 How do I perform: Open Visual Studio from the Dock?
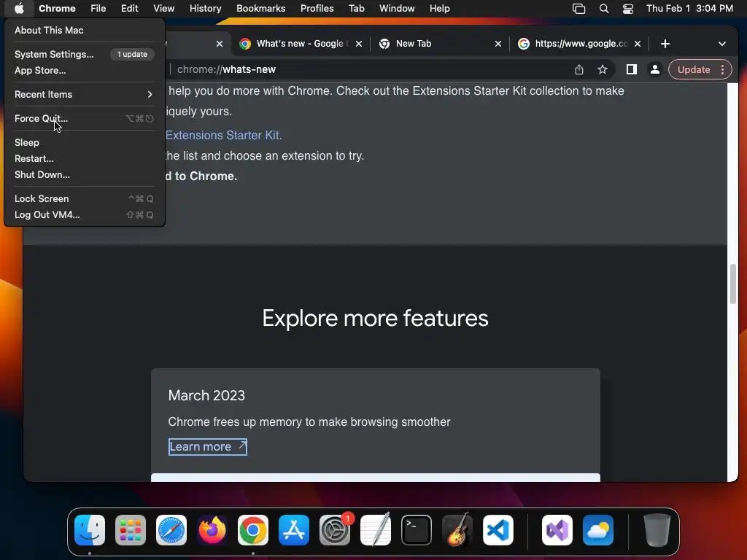(x=557, y=530)
